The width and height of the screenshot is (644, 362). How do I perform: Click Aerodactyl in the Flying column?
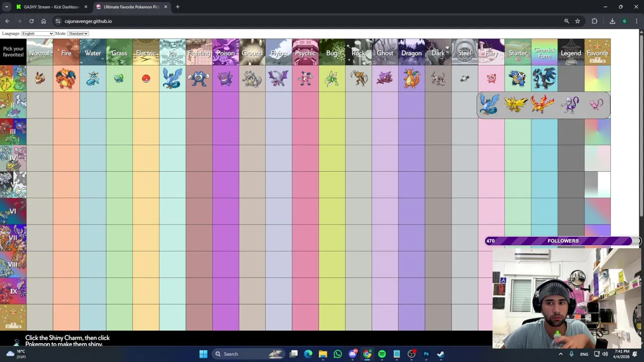pyautogui.click(x=278, y=78)
